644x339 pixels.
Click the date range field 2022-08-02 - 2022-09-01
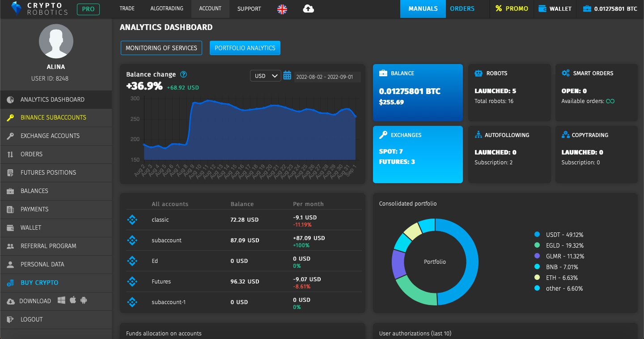click(x=327, y=77)
